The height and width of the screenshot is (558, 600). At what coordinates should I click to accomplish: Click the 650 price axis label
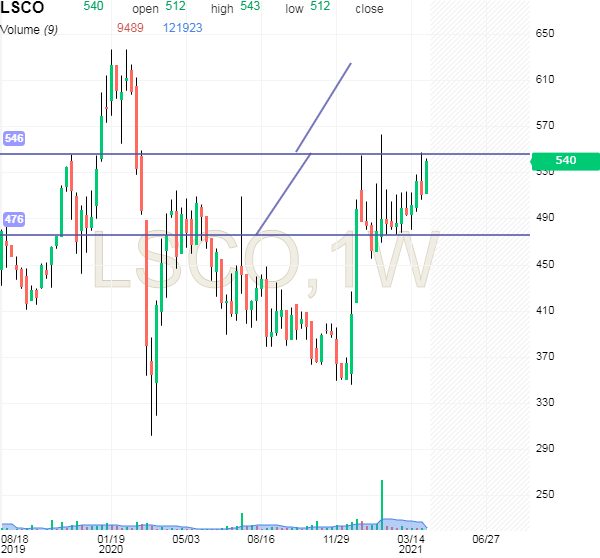click(x=545, y=33)
